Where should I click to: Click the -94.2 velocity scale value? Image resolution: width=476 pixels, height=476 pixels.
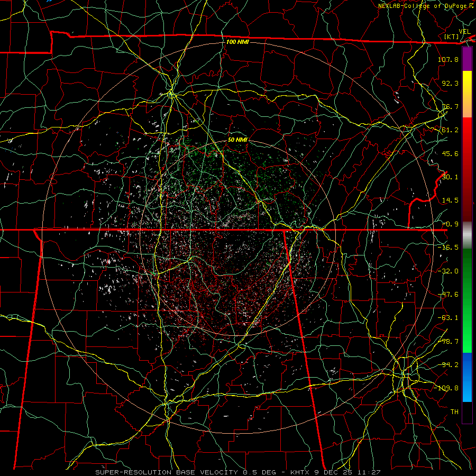pos(448,365)
